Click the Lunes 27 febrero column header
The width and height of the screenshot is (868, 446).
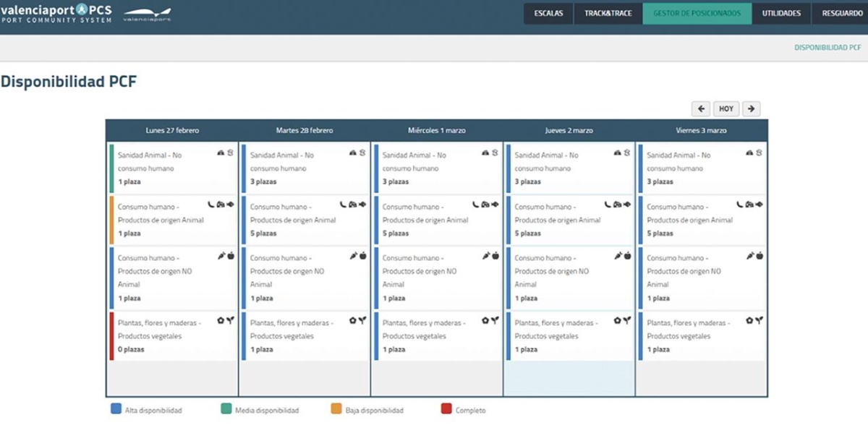pos(172,131)
